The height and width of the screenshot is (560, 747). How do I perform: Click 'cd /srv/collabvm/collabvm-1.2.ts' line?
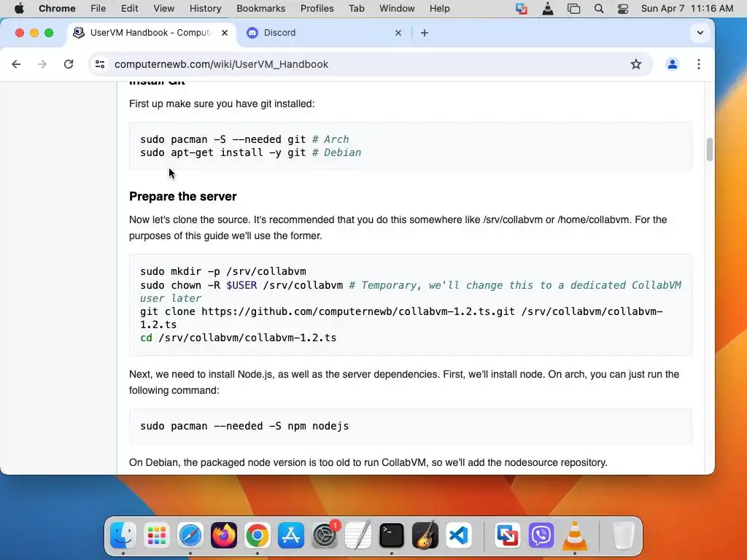239,338
